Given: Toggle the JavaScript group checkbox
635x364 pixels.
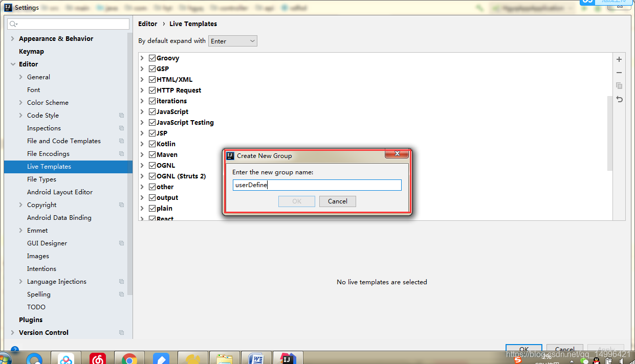Looking at the screenshot, I should pos(152,112).
